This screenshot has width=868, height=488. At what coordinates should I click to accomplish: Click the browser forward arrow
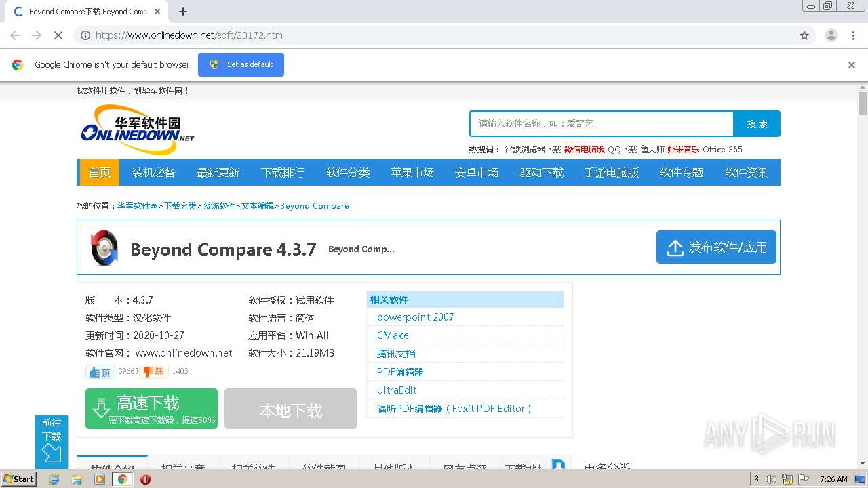click(x=37, y=35)
